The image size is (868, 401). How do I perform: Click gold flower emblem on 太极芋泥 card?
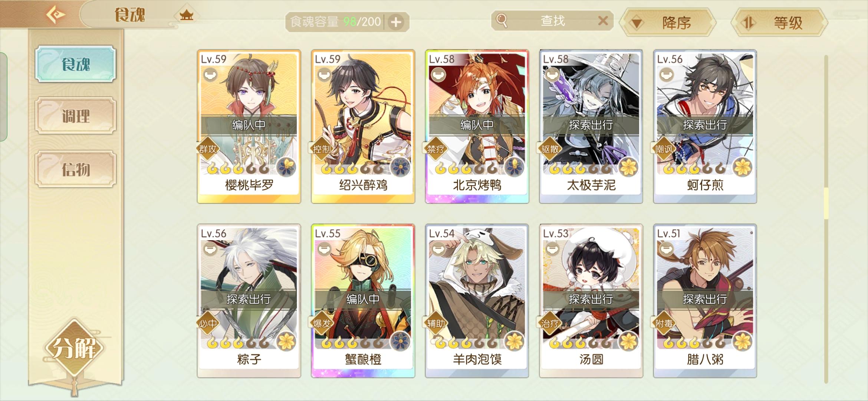point(629,167)
